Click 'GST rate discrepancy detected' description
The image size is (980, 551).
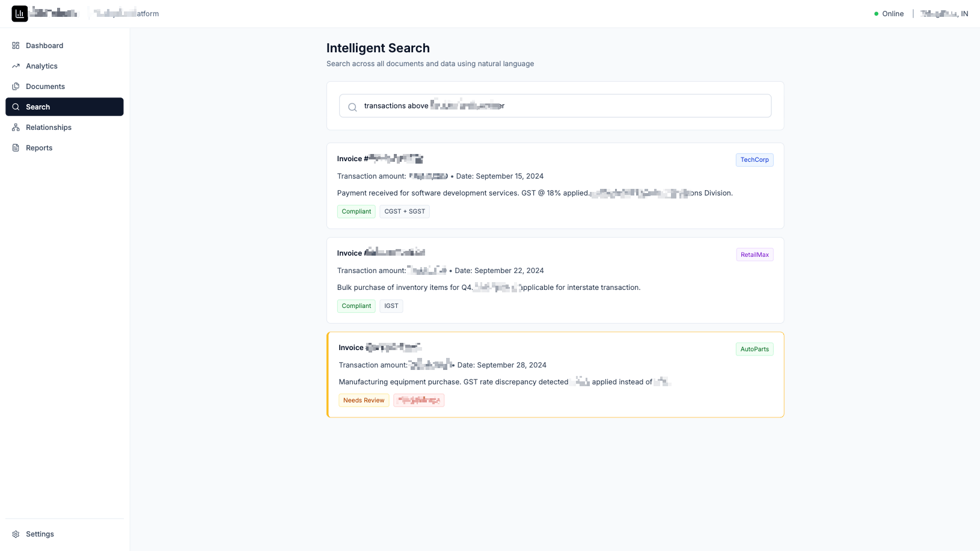coord(504,382)
